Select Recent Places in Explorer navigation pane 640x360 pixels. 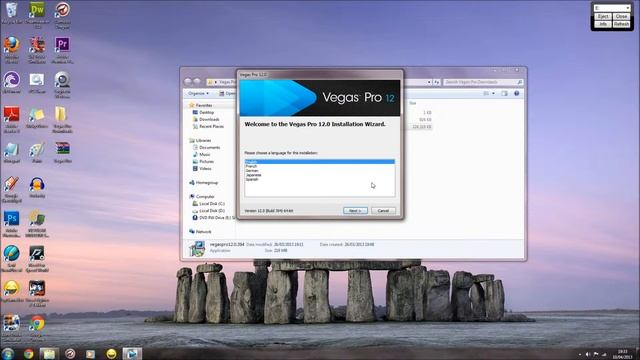point(211,127)
